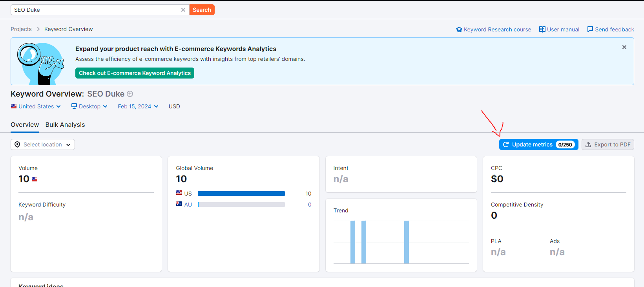Click the User manual book icon
The width and height of the screenshot is (644, 287).
542,29
